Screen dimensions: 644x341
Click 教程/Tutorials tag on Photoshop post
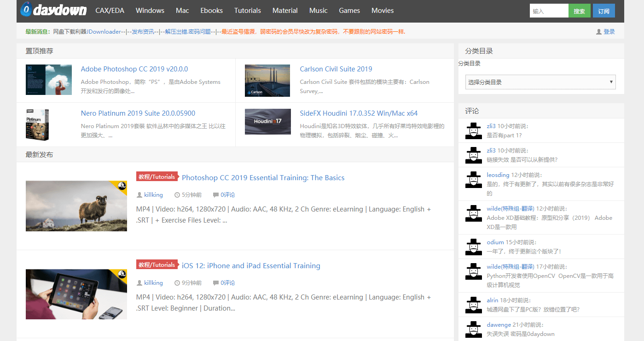157,176
